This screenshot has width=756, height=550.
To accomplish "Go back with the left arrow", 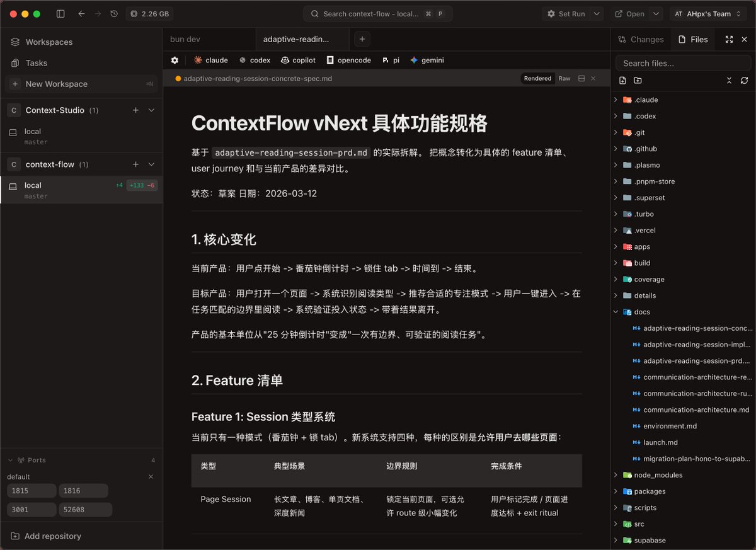I will 81,14.
